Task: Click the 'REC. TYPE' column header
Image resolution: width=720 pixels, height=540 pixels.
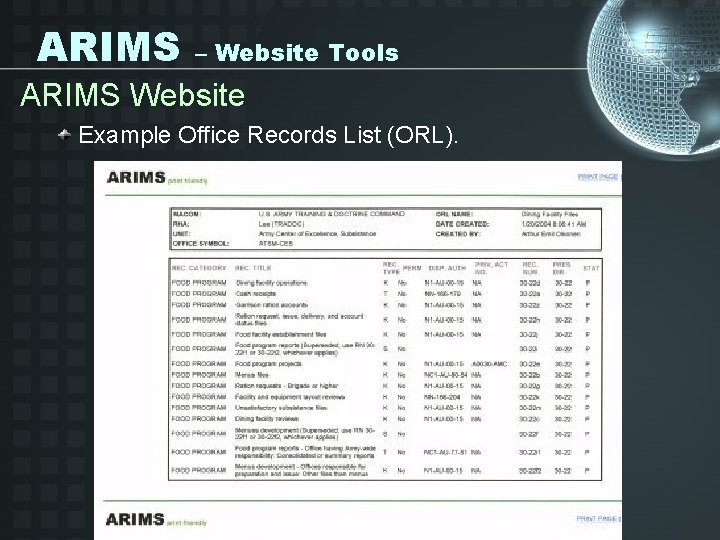Action: pos(391,268)
